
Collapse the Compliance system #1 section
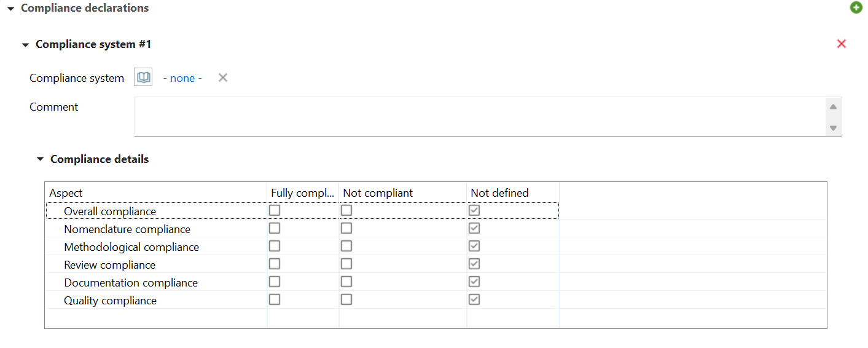(x=25, y=45)
